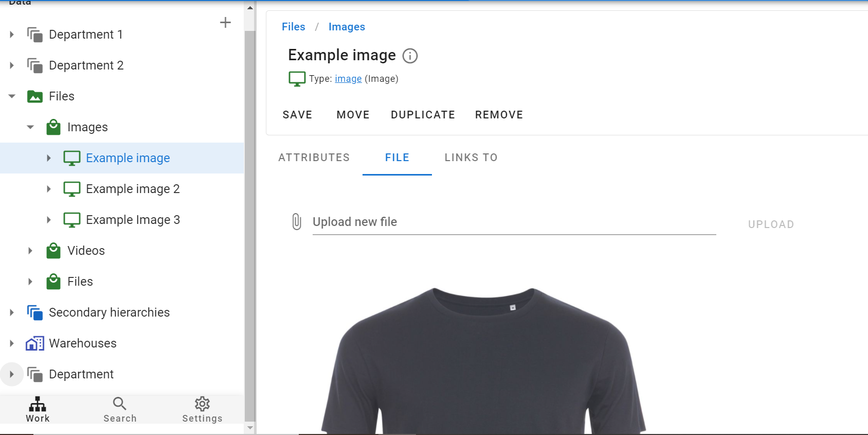
Task: Click the t-shirt image preview
Action: click(x=483, y=360)
